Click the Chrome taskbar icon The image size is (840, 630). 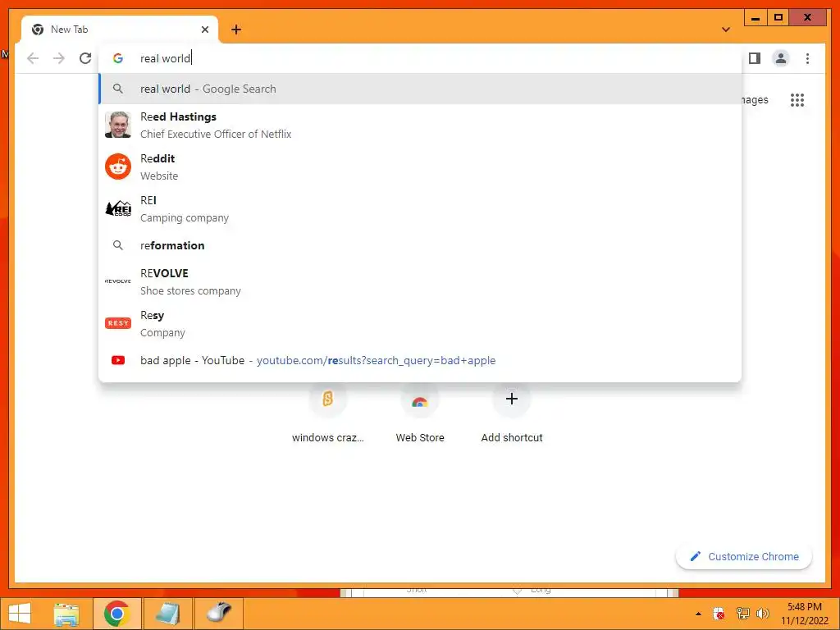[116, 614]
